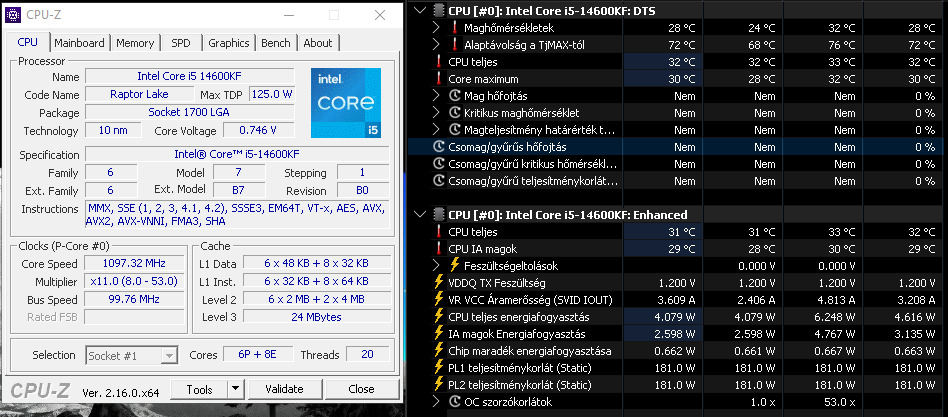Screen dimensions: 948x417
Task: Click the clock icon beside OC szorzókorlátok
Action: point(455,401)
